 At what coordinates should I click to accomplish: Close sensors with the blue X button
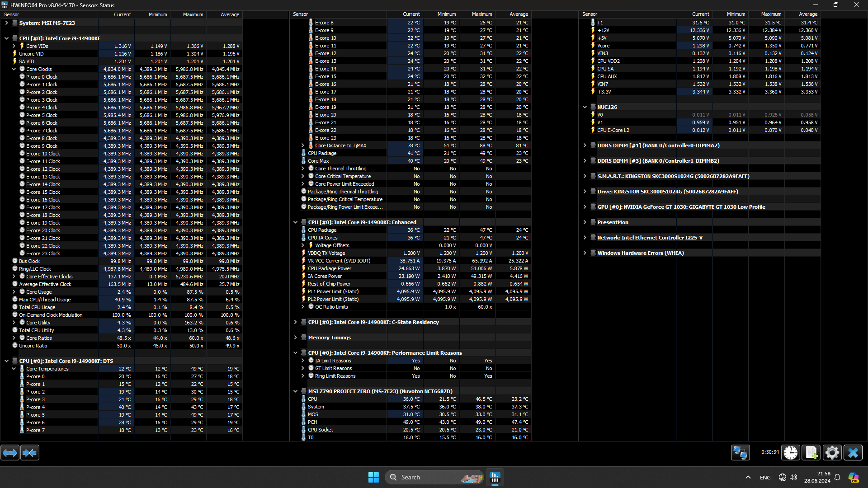853,452
